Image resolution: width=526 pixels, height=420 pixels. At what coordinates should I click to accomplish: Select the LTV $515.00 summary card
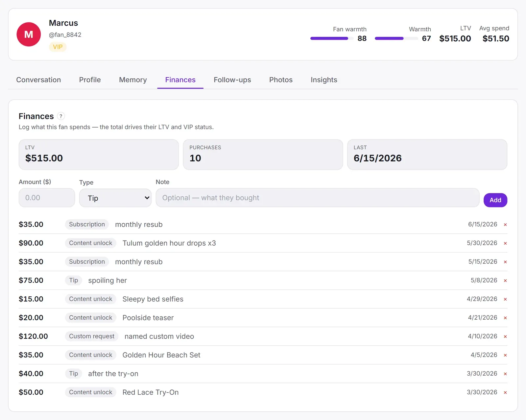[x=99, y=155]
